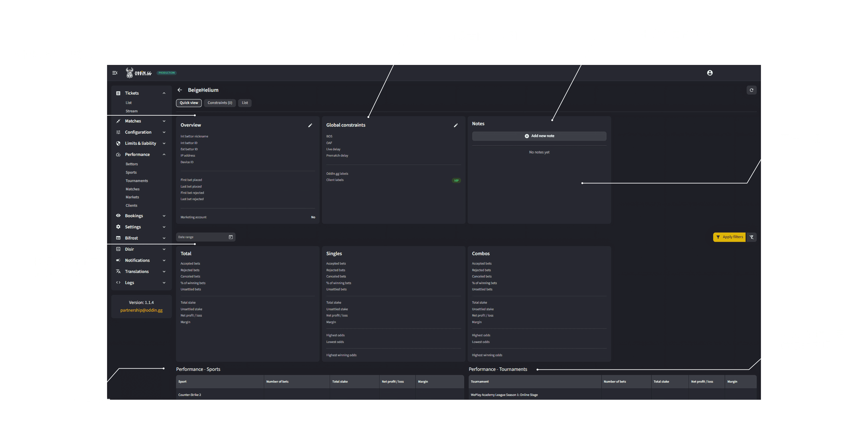868x435 pixels.
Task: Collapse the Tickets menu section
Action: pyautogui.click(x=164, y=93)
